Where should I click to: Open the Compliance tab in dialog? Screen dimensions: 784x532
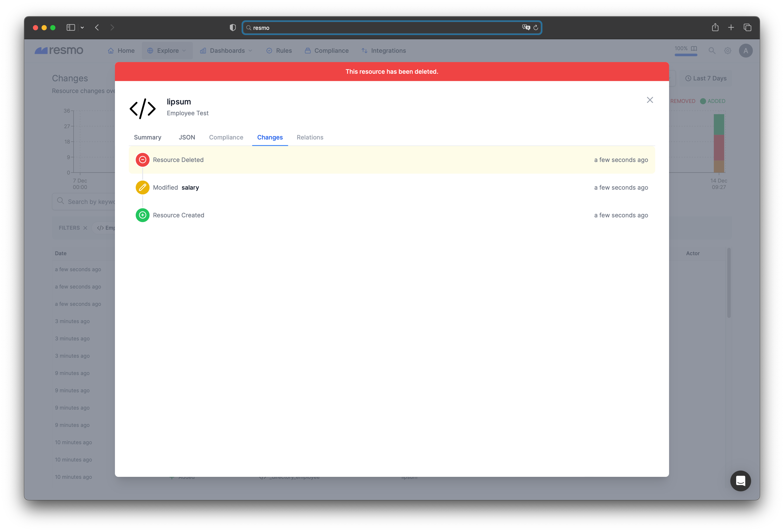[226, 137]
